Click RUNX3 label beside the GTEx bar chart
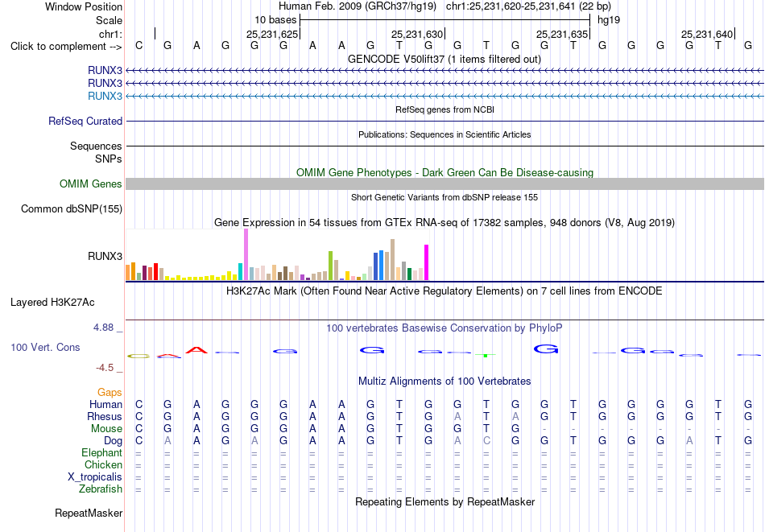The image size is (765, 532). [x=105, y=256]
